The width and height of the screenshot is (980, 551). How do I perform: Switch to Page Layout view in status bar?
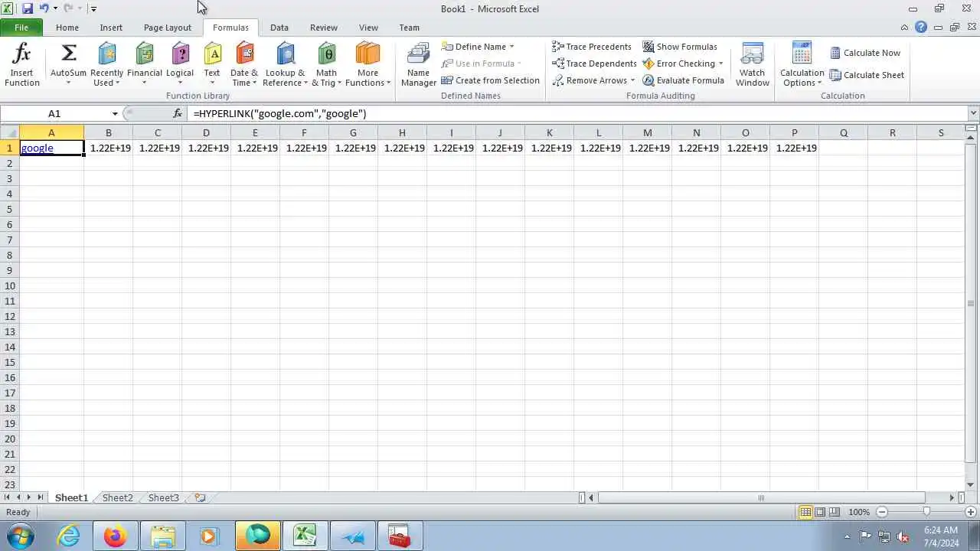click(x=820, y=512)
